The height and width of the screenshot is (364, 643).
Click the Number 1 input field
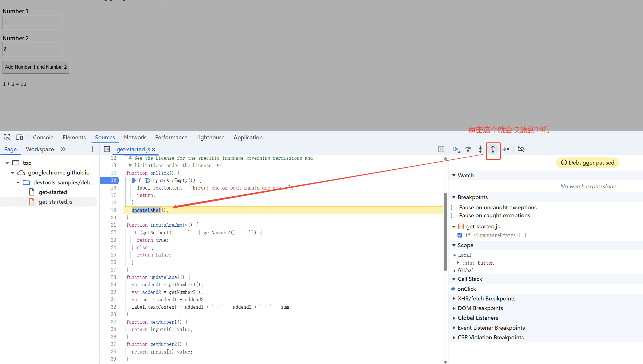pos(32,22)
